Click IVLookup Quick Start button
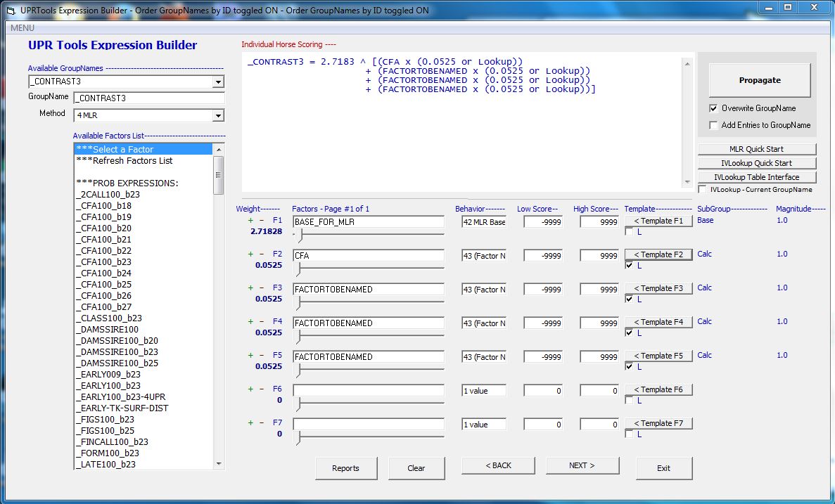This screenshot has width=835, height=504. point(757,163)
